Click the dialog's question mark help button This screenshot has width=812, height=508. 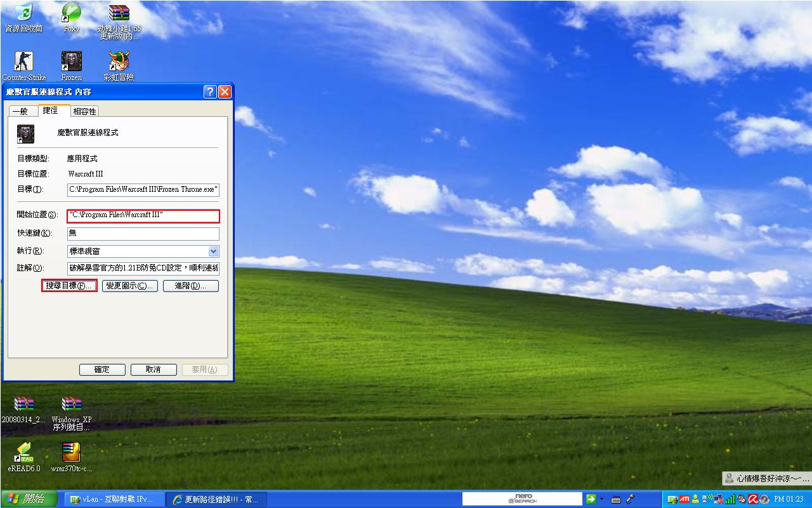click(x=210, y=92)
